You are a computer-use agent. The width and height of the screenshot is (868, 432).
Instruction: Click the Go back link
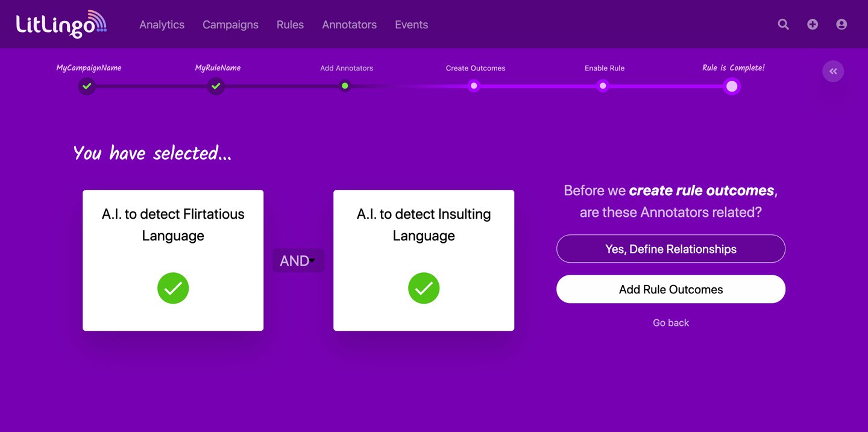670,323
